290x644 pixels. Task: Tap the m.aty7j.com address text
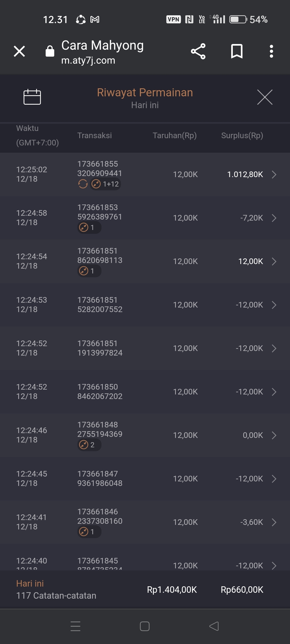pos(88,61)
